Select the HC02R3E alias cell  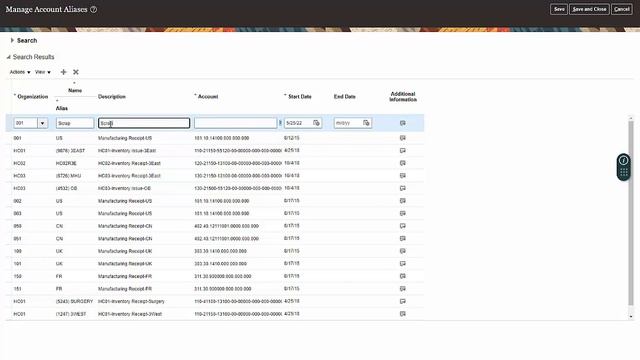pyautogui.click(x=66, y=163)
